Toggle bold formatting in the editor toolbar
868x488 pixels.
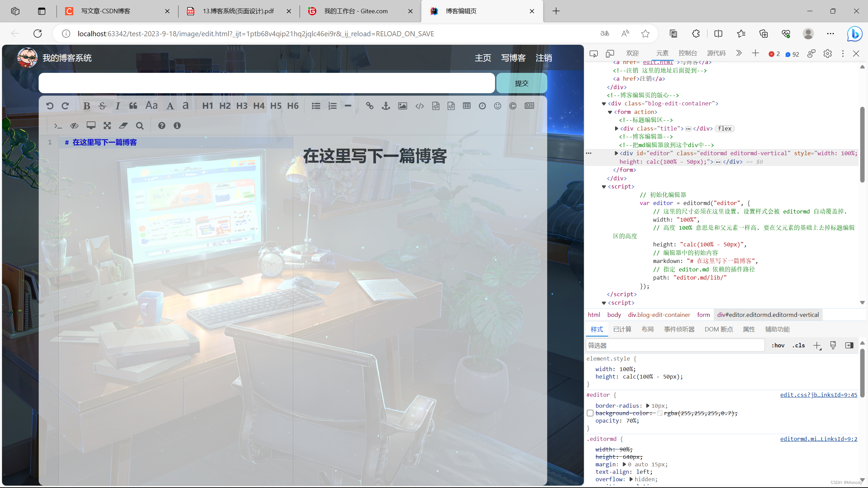[x=86, y=106]
